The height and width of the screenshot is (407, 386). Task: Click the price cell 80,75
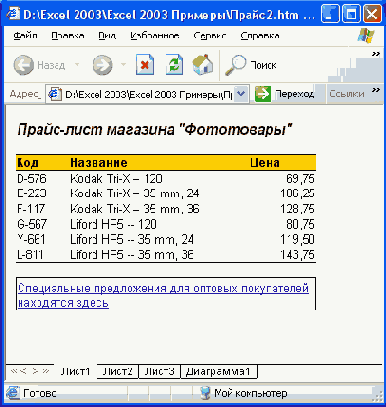(300, 224)
